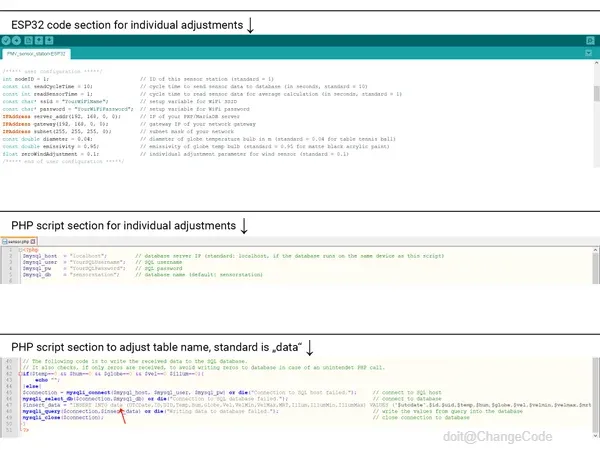Click the comment 'ID of this sensor station'
600x450 pixels.
[x=207, y=79]
